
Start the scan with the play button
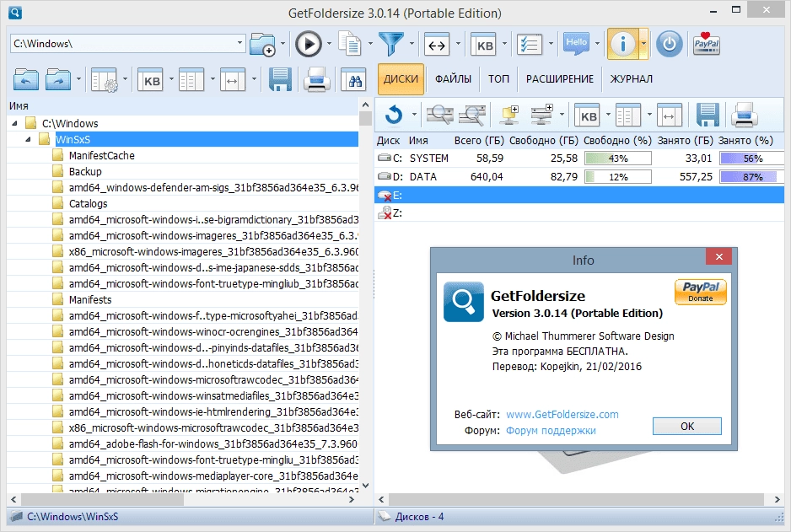coord(309,45)
